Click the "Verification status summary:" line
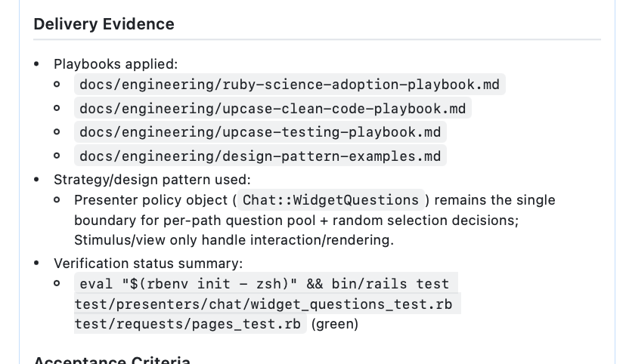Image resolution: width=626 pixels, height=364 pixels. (x=147, y=264)
